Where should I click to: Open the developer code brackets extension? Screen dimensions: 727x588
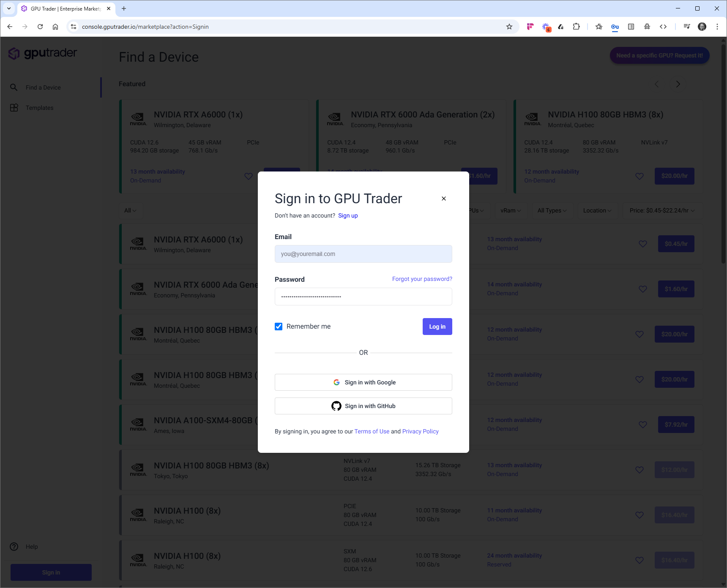click(x=663, y=27)
